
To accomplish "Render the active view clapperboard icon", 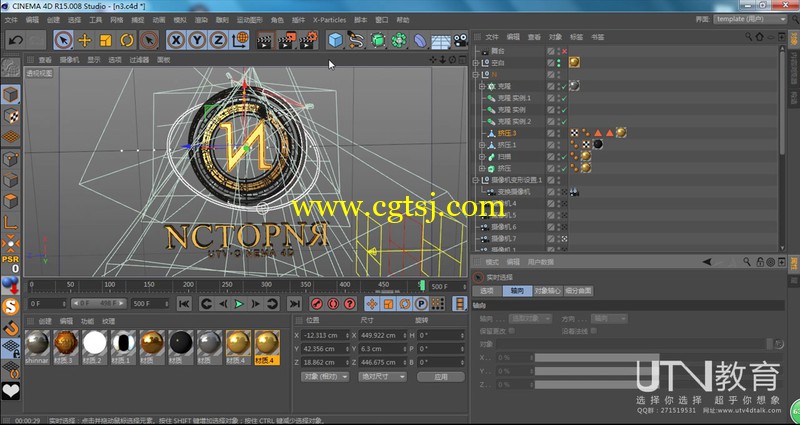I will click(x=264, y=40).
